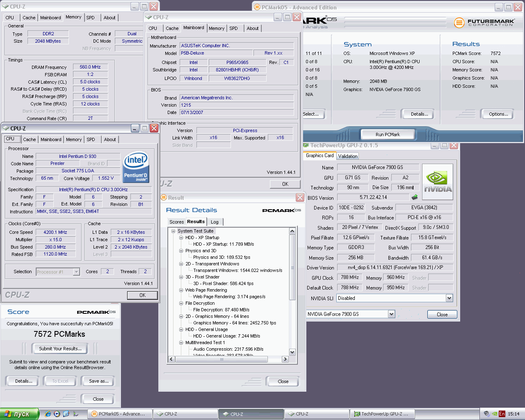This screenshot has width=525, height=420.
Task: Open the Start (пуск) menu
Action: tap(19, 414)
